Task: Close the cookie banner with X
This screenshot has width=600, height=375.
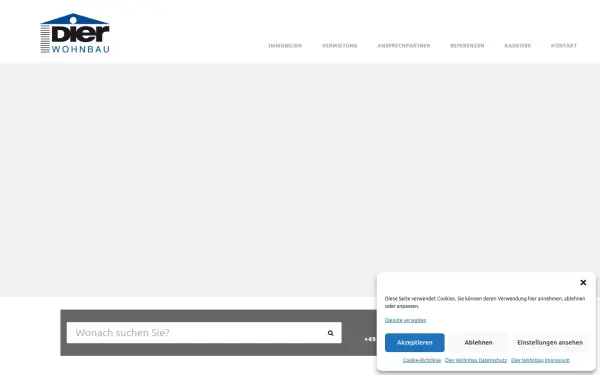Action: [583, 282]
